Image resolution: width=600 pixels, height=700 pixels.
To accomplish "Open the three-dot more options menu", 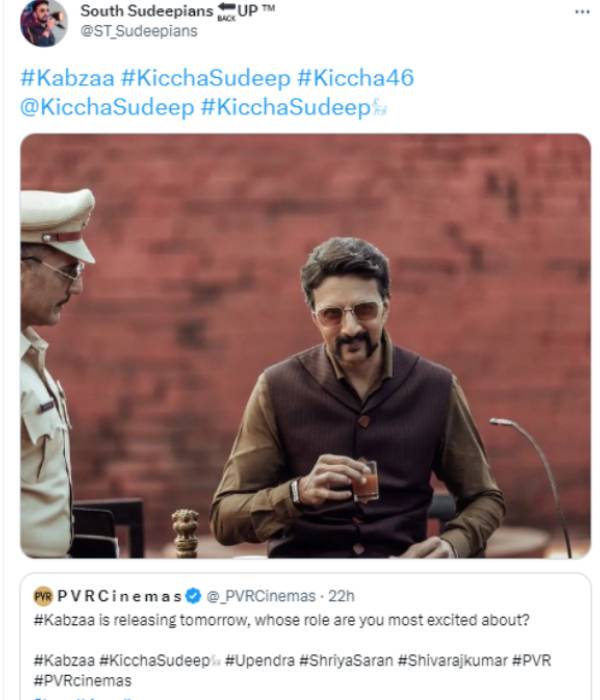I will (581, 12).
